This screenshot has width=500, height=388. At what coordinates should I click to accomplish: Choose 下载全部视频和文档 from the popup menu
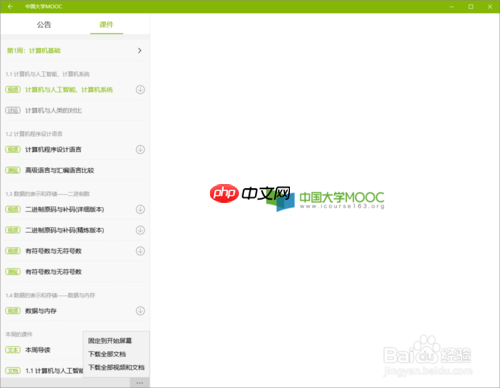pyautogui.click(x=116, y=367)
